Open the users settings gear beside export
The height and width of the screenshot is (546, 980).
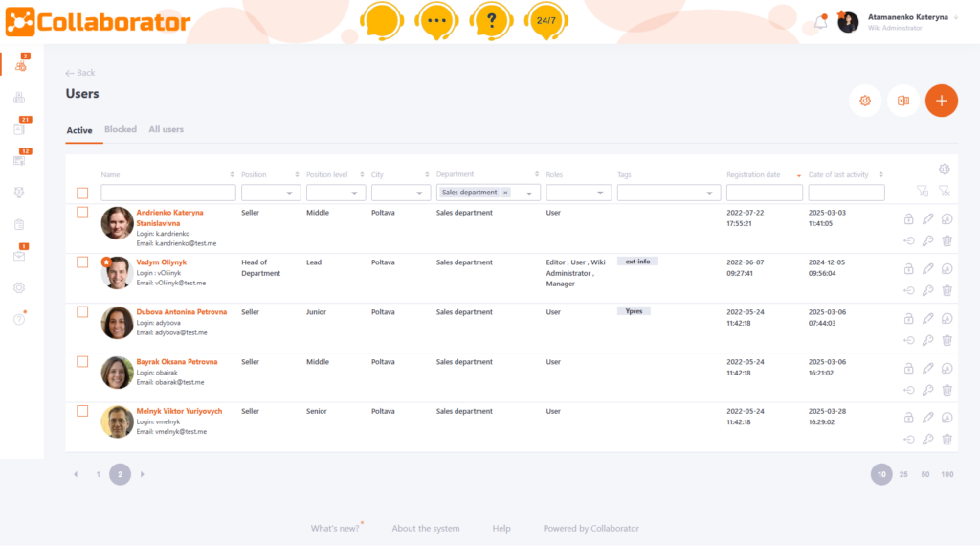pos(865,101)
